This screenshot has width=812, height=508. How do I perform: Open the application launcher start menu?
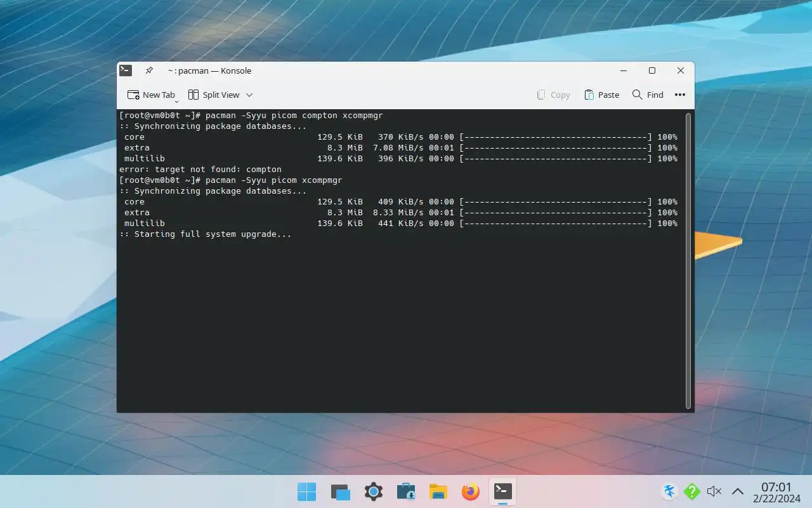(307, 491)
